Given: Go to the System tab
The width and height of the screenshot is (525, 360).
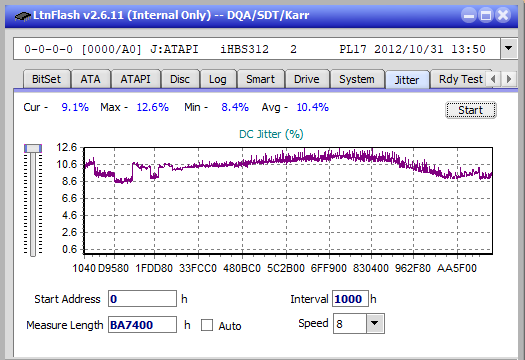Looking at the screenshot, I should pyautogui.click(x=357, y=79).
